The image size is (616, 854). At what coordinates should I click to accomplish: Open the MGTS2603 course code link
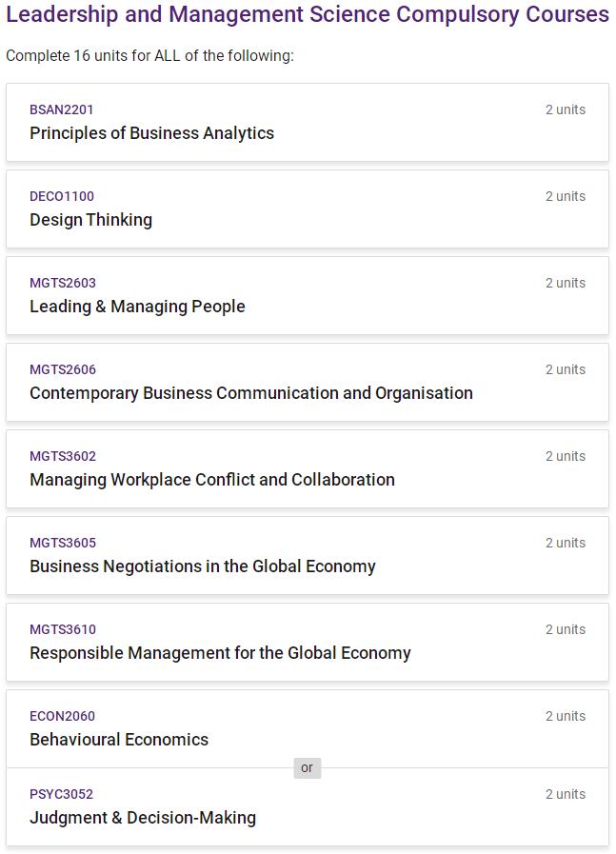coord(63,283)
